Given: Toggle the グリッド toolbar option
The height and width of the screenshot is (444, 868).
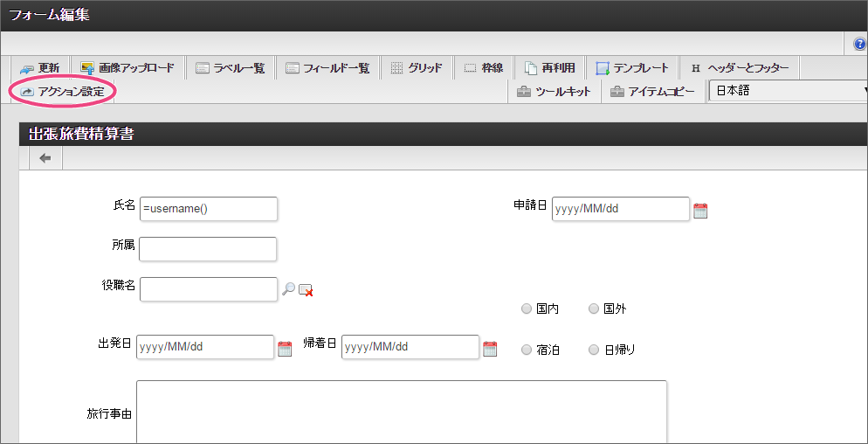Looking at the screenshot, I should pos(417,68).
